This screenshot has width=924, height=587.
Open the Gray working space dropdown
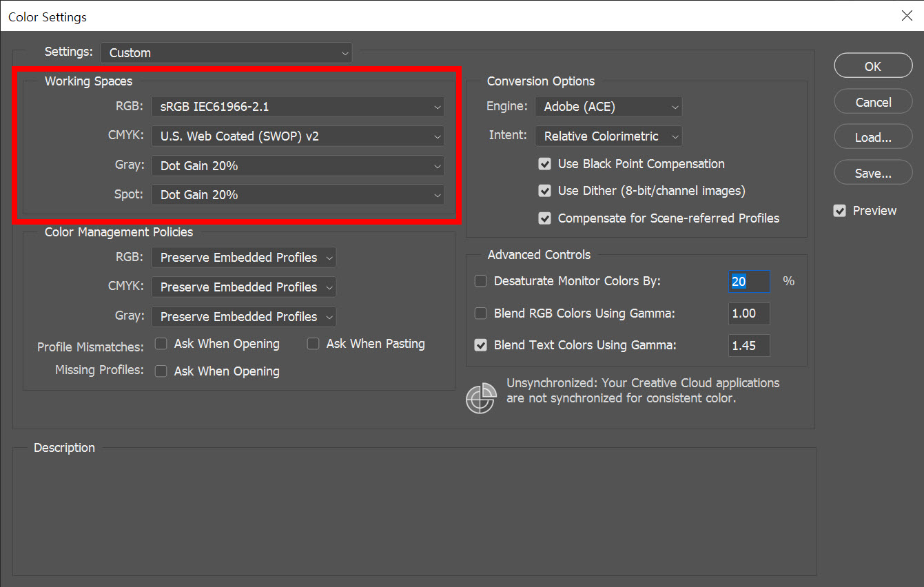click(298, 166)
